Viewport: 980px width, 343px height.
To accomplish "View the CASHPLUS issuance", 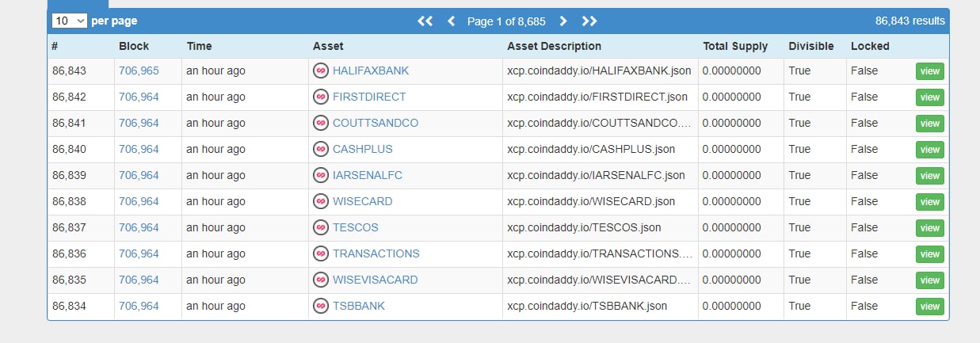I will tap(930, 150).
